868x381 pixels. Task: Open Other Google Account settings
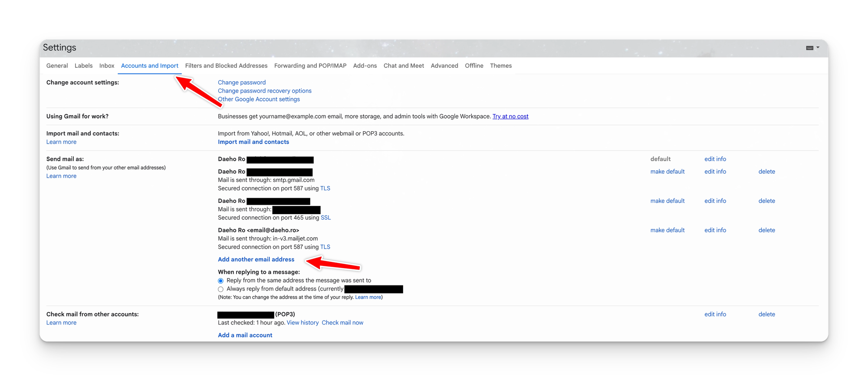pyautogui.click(x=259, y=99)
